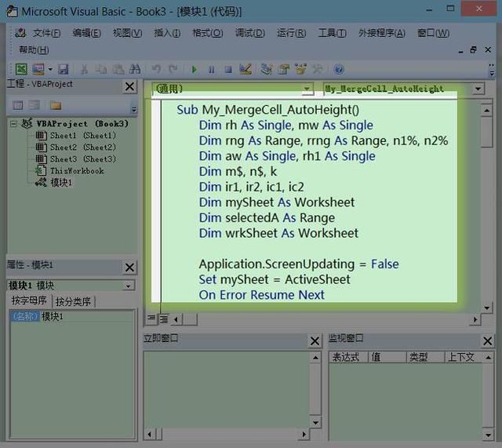Select Sheet3 (Sheet3) in project tree

point(83,158)
